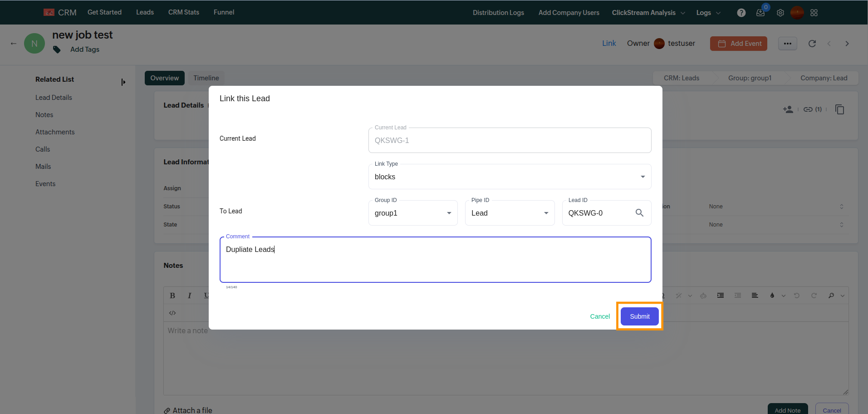This screenshot has width=868, height=414.
Task: Click the Add Note button
Action: coord(788,410)
